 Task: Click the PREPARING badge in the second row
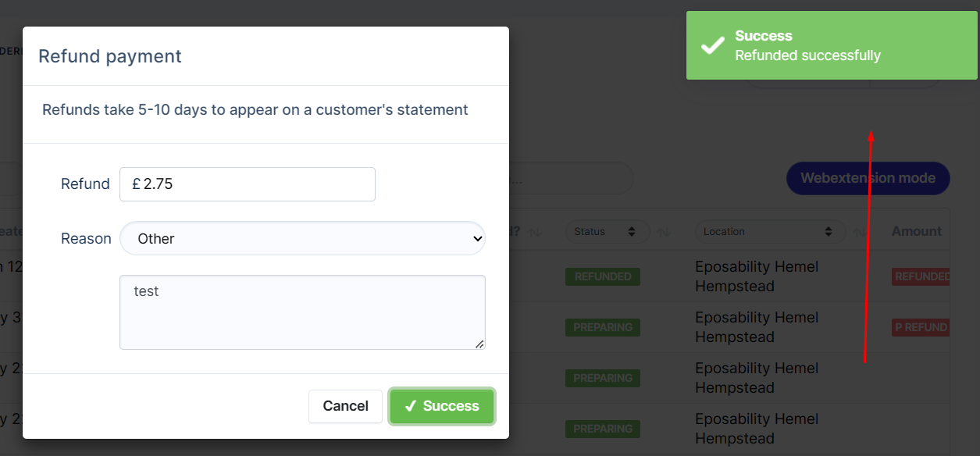[602, 327]
